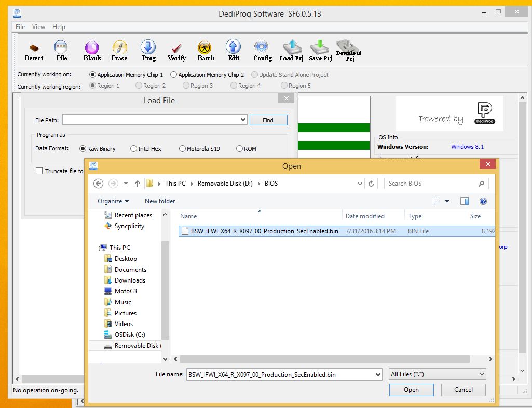The image size is (532, 408).
Task: Open the Help menu
Action: click(59, 27)
